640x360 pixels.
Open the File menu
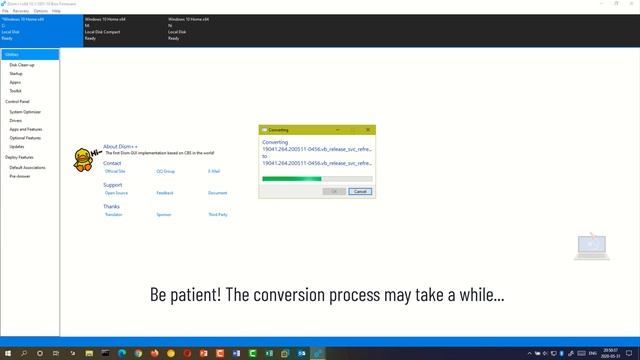coord(5,11)
